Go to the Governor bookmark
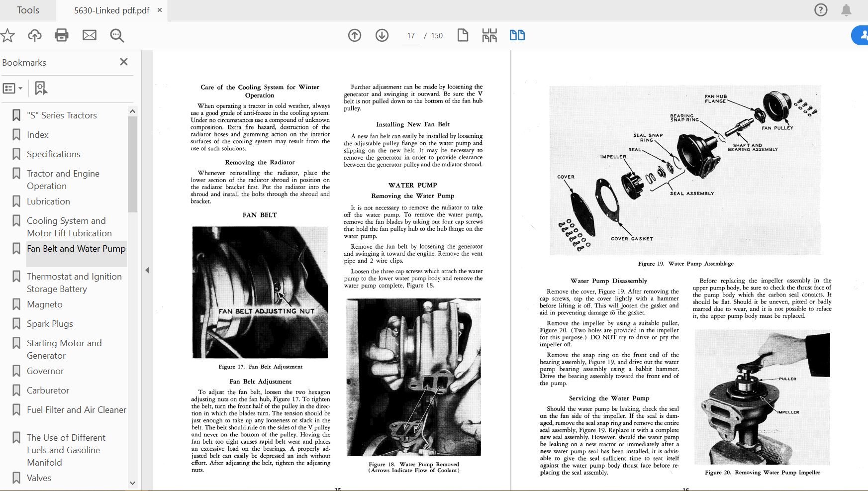The image size is (868, 491). [x=45, y=371]
